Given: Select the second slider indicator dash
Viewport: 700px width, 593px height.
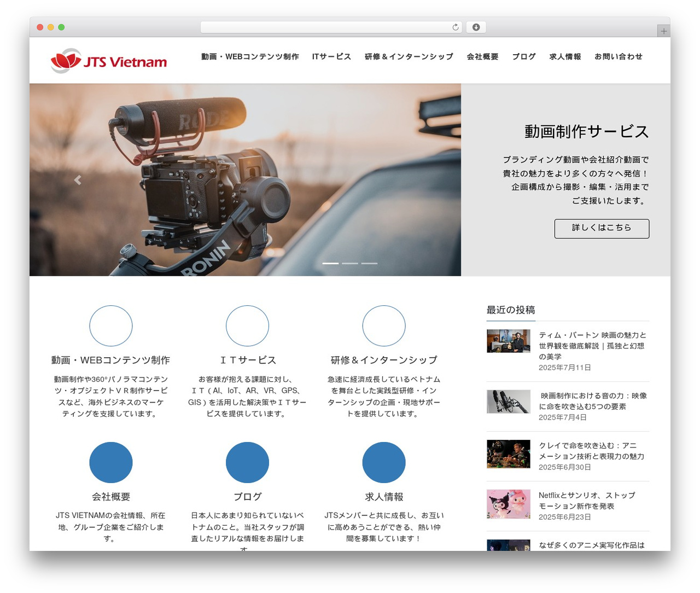Looking at the screenshot, I should pos(350,263).
